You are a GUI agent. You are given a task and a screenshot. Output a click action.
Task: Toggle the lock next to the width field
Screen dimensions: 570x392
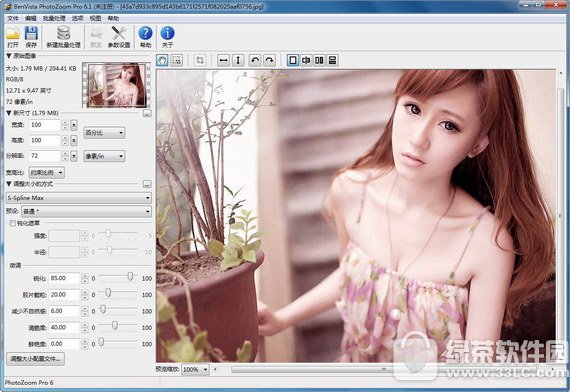coord(74,125)
